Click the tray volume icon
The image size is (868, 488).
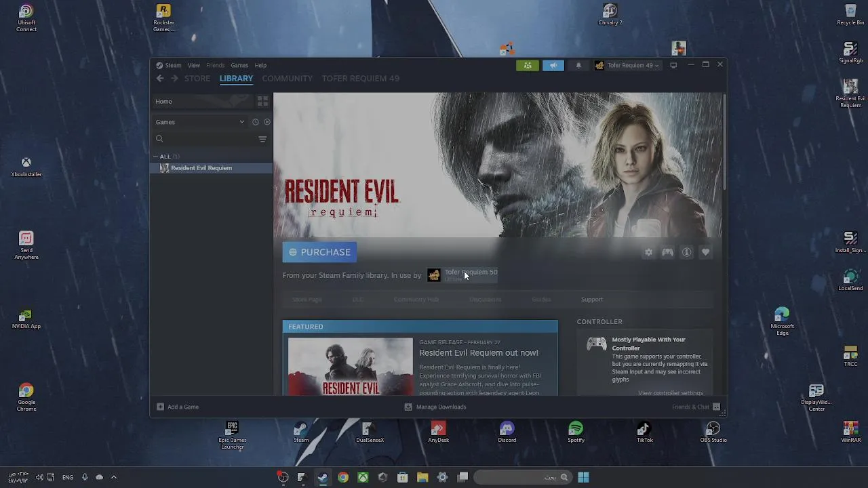pyautogui.click(x=39, y=477)
